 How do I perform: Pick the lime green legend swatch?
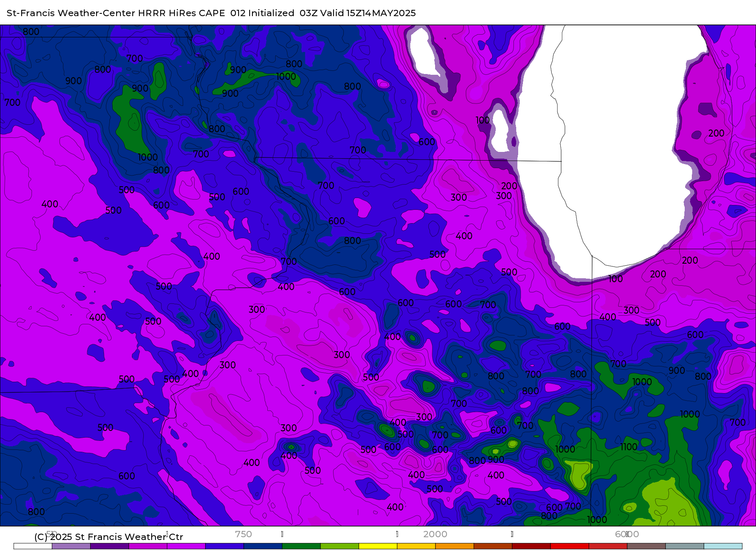click(x=340, y=546)
